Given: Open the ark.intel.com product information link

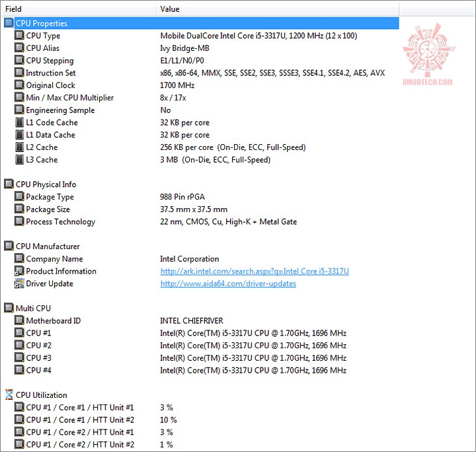Looking at the screenshot, I should (255, 271).
